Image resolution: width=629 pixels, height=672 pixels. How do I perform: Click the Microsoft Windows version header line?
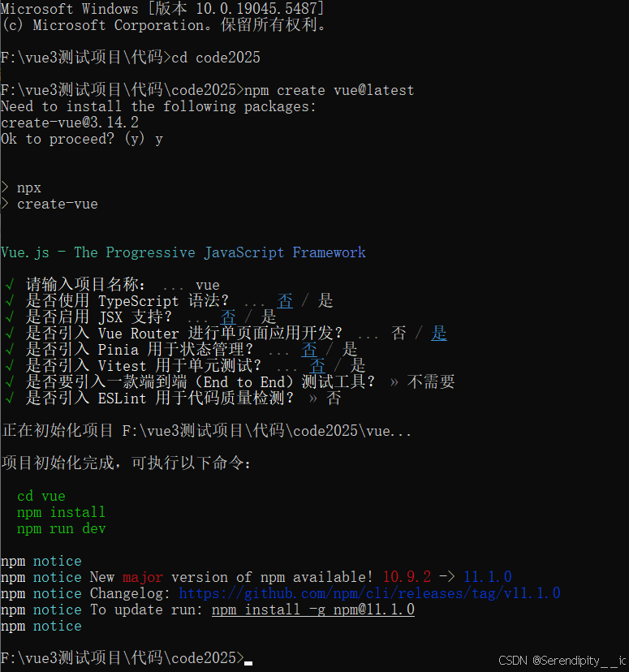[163, 9]
